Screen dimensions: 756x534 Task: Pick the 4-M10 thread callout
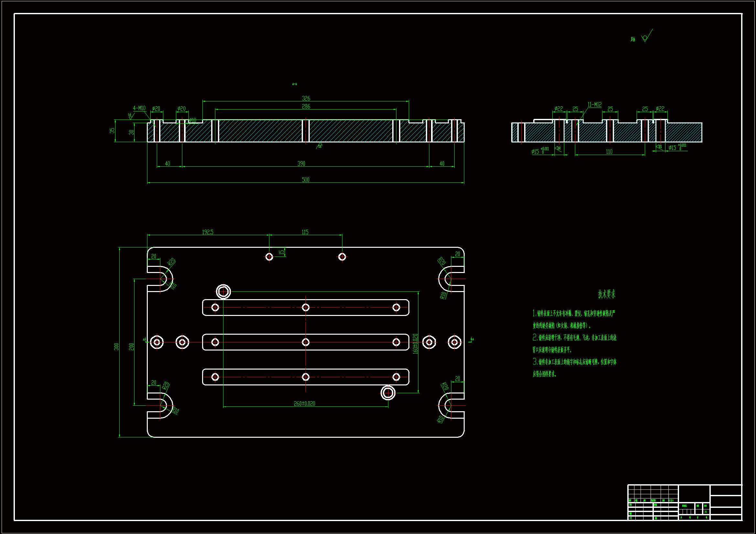[x=139, y=108]
